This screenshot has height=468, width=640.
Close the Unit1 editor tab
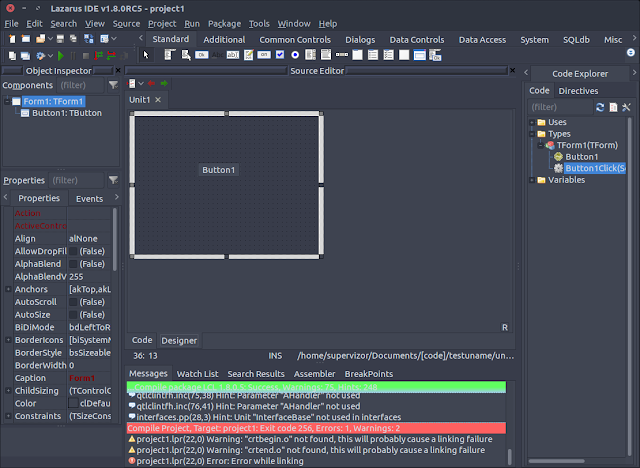click(158, 100)
